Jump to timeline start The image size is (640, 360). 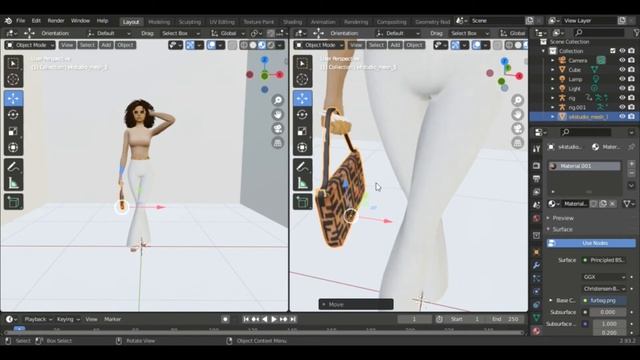click(246, 319)
